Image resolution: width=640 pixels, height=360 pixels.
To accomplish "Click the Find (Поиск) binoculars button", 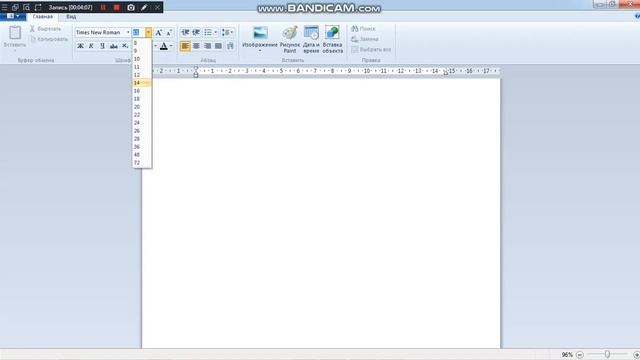I will pyautogui.click(x=363, y=29).
